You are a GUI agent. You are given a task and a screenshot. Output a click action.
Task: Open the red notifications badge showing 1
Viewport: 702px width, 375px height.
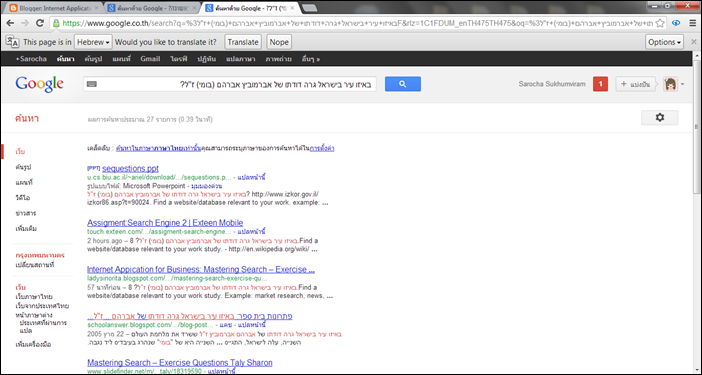[x=600, y=84]
